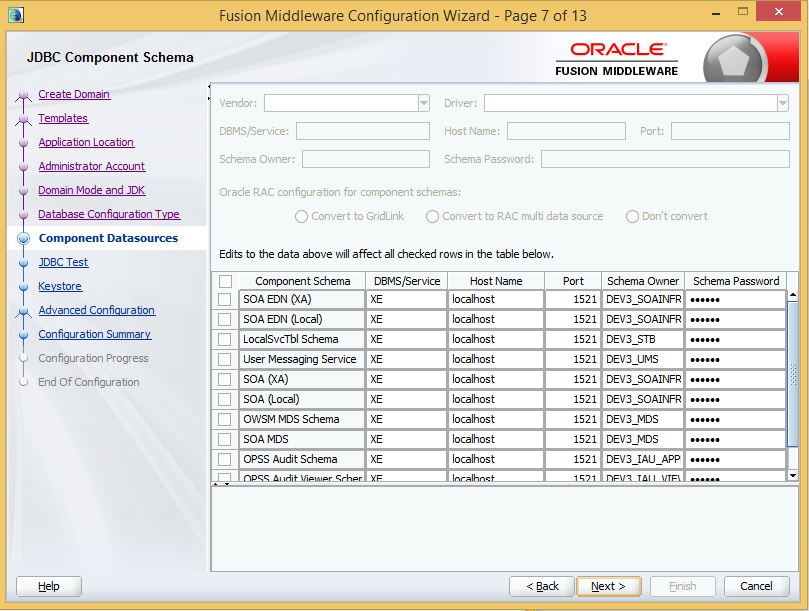Check the OWSM MDS Schema row checkbox
This screenshot has height=611, width=809.
[x=224, y=419]
